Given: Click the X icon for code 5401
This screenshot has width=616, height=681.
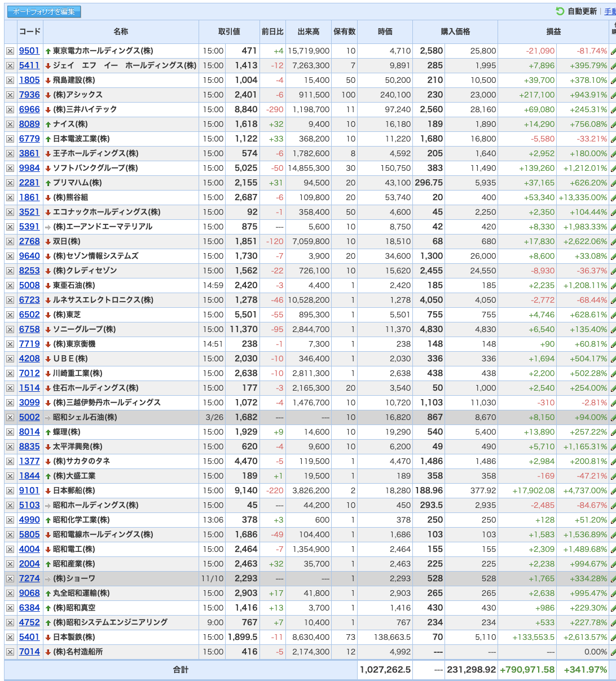Looking at the screenshot, I should coord(10,637).
